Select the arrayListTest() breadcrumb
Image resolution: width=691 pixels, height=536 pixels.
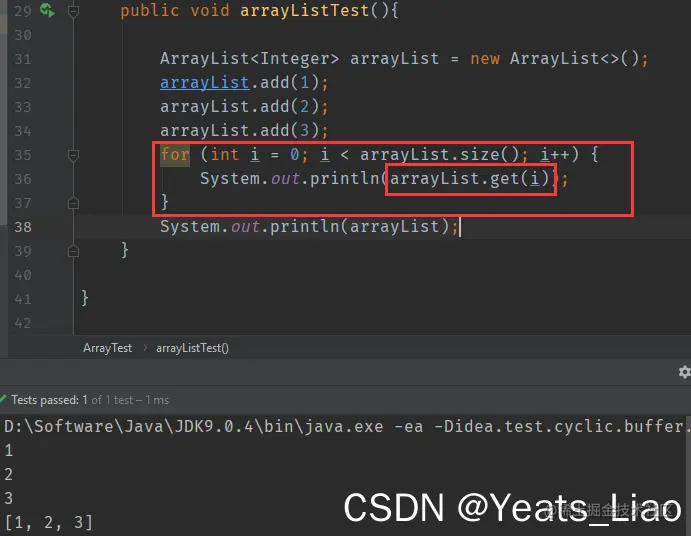tap(192, 348)
